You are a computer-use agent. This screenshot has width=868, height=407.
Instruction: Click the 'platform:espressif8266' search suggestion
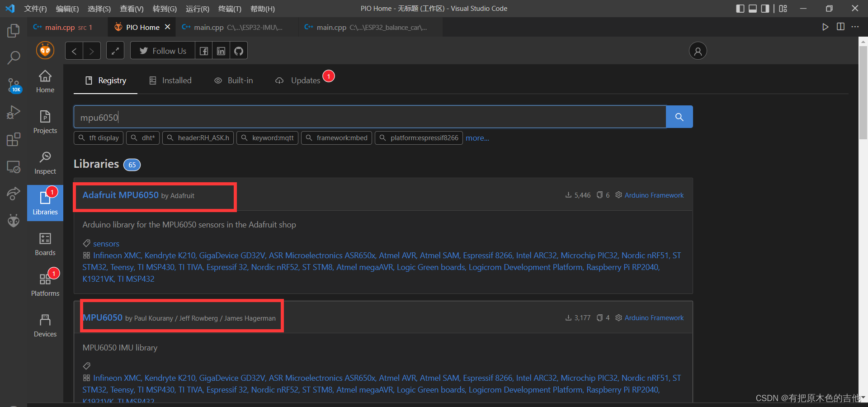[x=419, y=138]
